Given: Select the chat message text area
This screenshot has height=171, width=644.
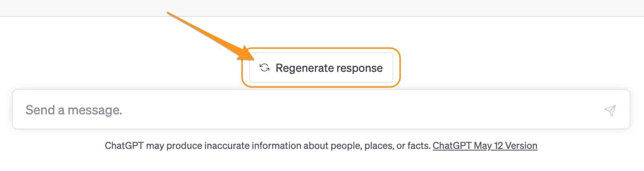Looking at the screenshot, I should (x=306, y=110).
